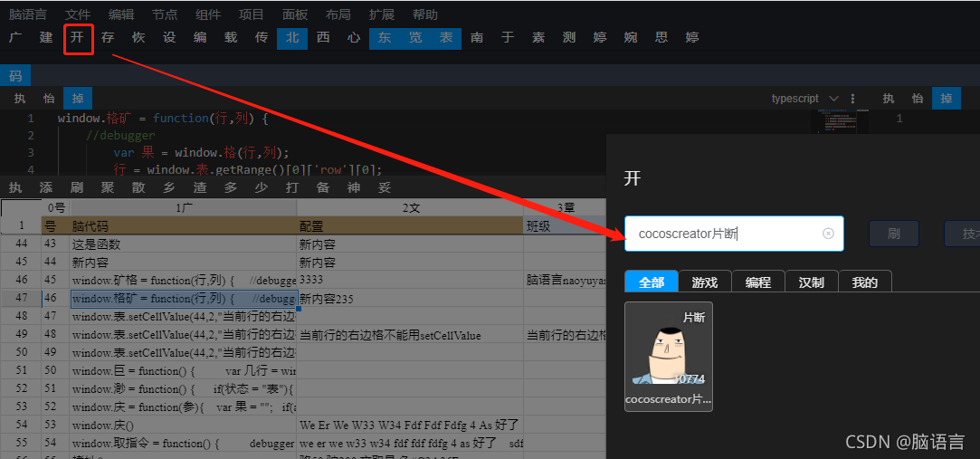Image resolution: width=980 pixels, height=459 pixels.
Task: Click the 载 toolbar button
Action: [x=231, y=37]
